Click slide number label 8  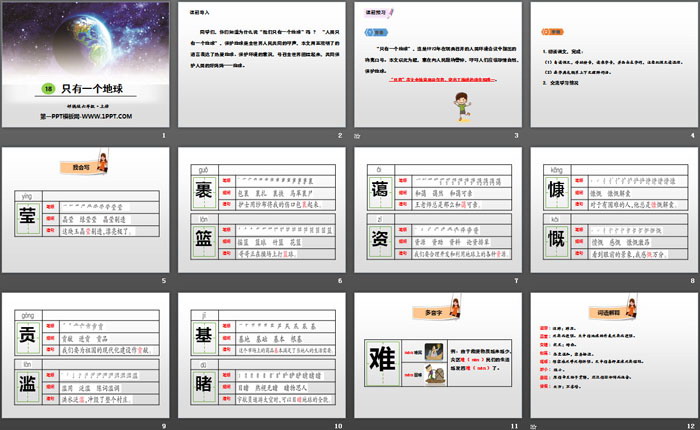693,281
